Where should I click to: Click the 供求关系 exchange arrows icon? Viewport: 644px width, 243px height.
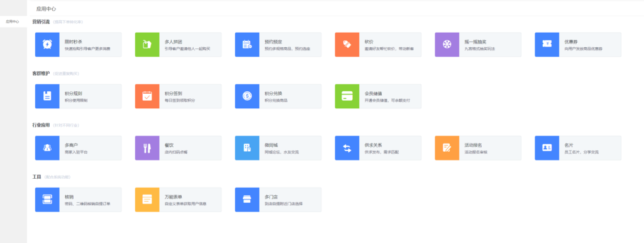click(347, 148)
